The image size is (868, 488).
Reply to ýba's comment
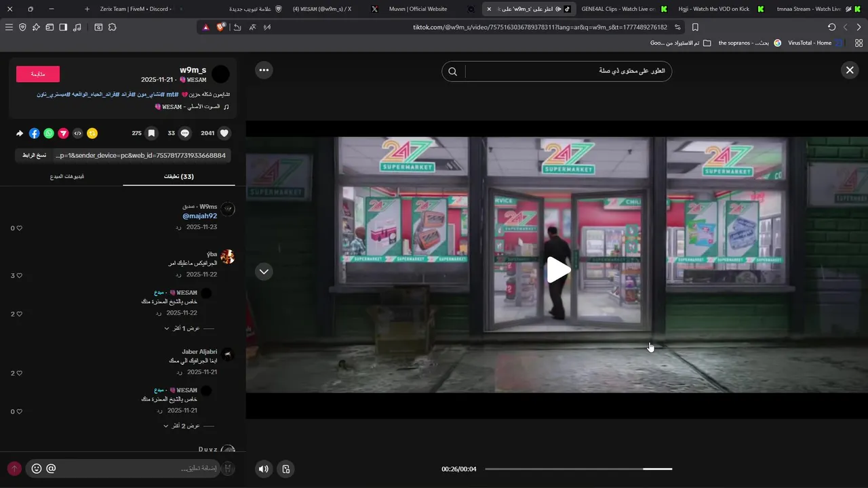point(178,275)
